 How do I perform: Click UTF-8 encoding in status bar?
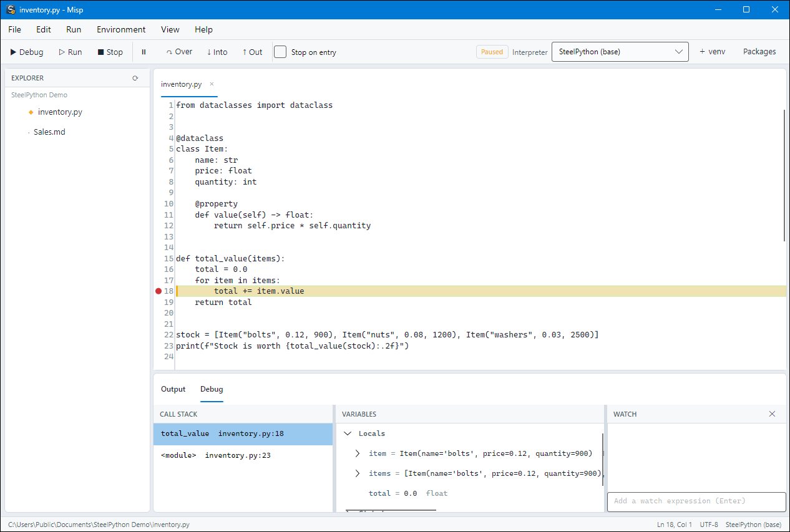[x=708, y=525]
